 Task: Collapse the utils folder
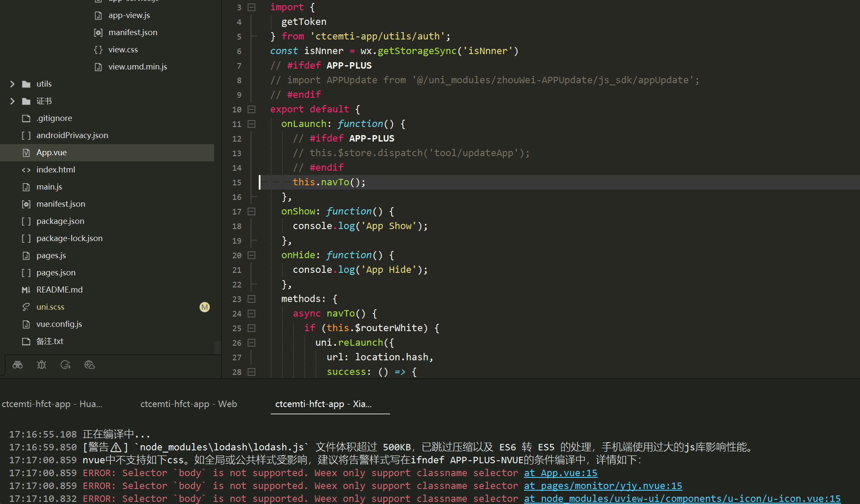tap(12, 84)
